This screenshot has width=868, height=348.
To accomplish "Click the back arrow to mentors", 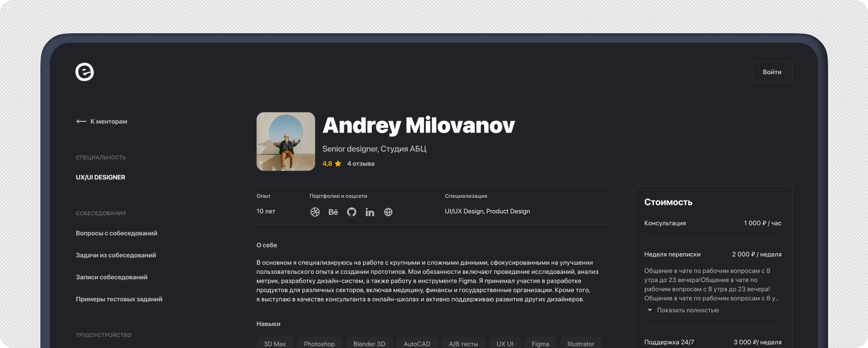I will click(81, 121).
